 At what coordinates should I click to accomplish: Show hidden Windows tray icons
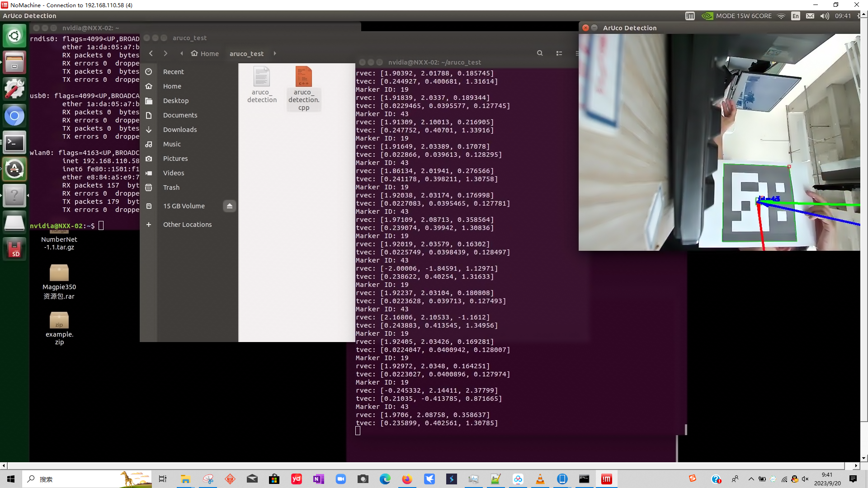click(751, 479)
